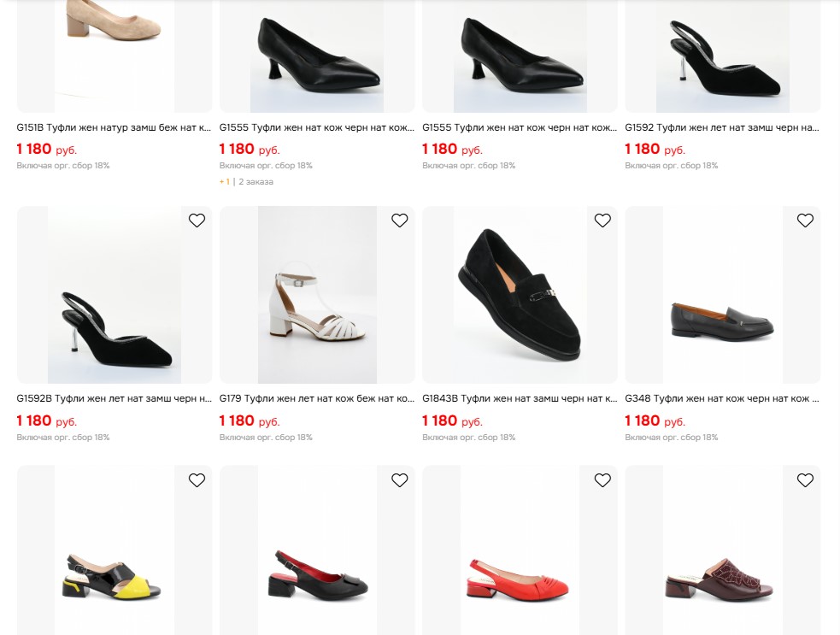Image resolution: width=840 pixels, height=635 pixels.
Task: Click heart on yellow-black sandal card
Action: click(x=197, y=480)
